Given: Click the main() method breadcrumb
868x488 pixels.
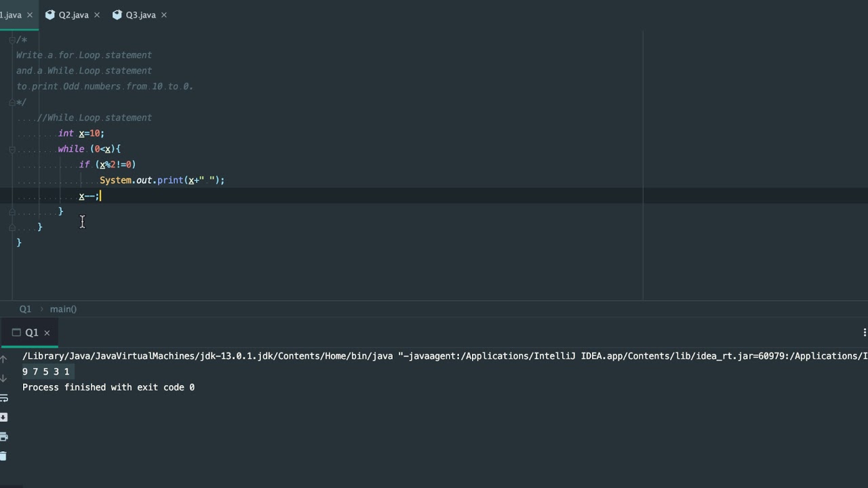Looking at the screenshot, I should [63, 309].
